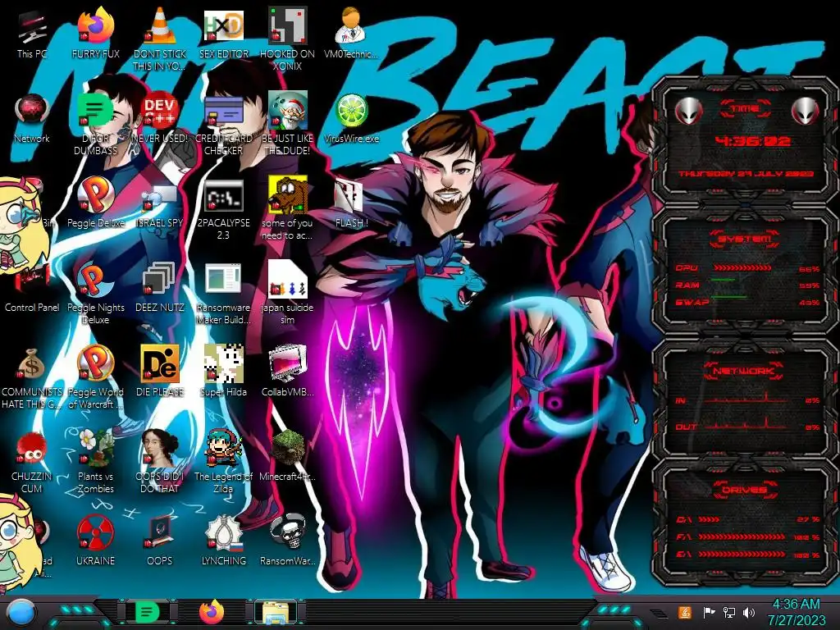Open the 2PACALYPSE 2.3 console icon
Image resolution: width=840 pixels, height=630 pixels.
[x=223, y=210]
